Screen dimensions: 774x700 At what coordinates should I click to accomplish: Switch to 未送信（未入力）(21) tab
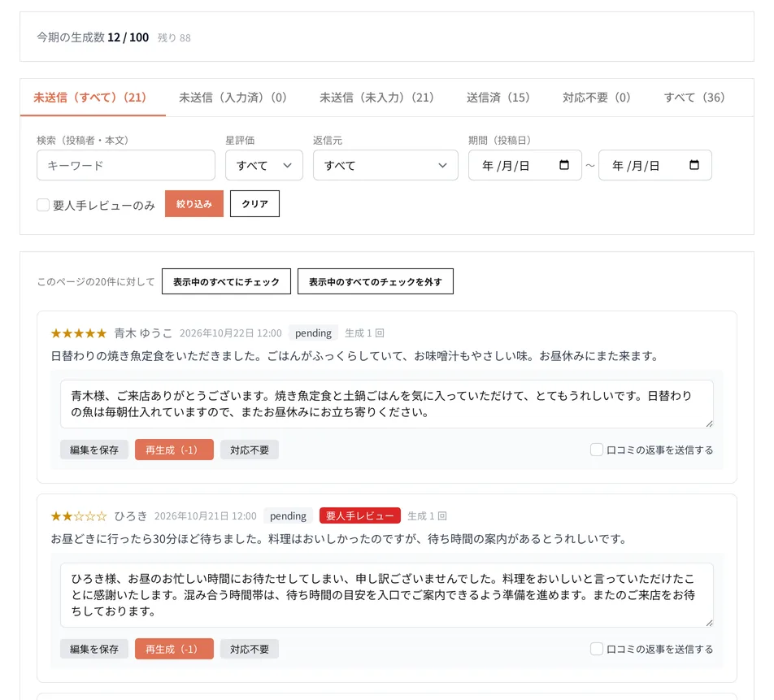(x=376, y=98)
